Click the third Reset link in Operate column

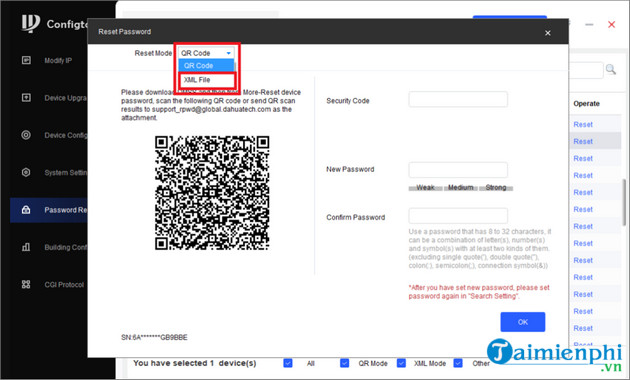[x=583, y=159]
